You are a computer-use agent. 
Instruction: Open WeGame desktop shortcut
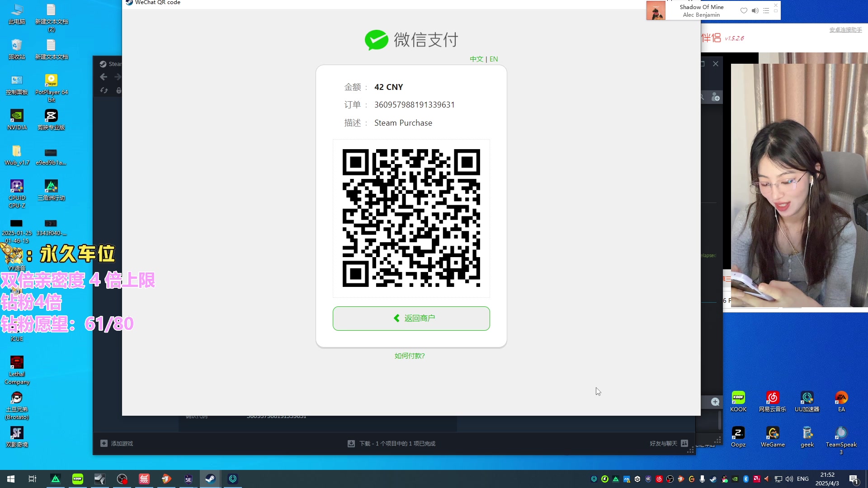(773, 437)
